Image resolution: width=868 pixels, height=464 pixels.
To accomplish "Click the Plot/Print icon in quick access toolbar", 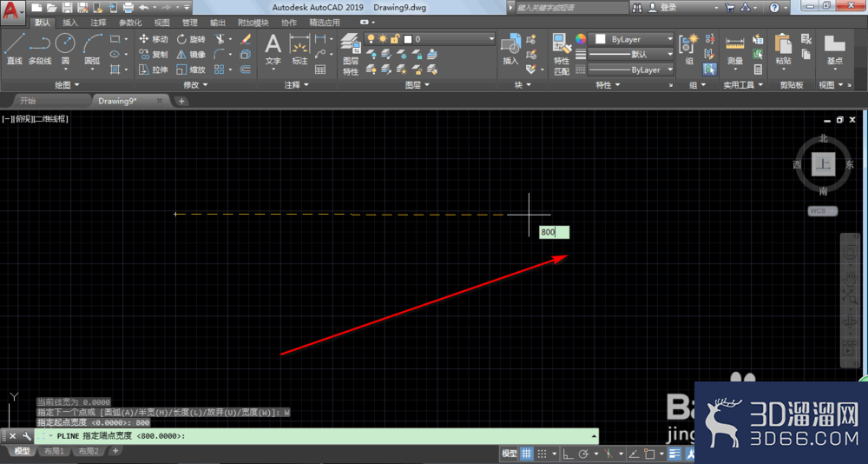I will click(128, 8).
